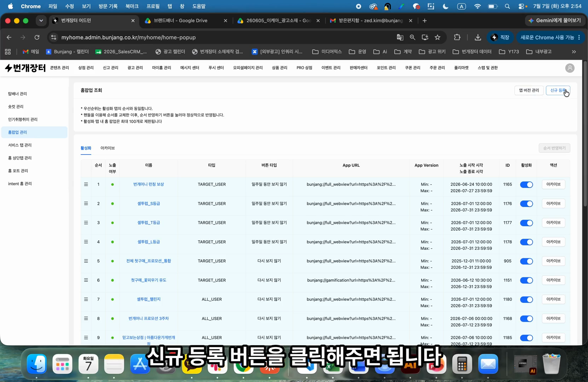Click the browser back arrow
This screenshot has width=588, height=382.
click(x=9, y=37)
